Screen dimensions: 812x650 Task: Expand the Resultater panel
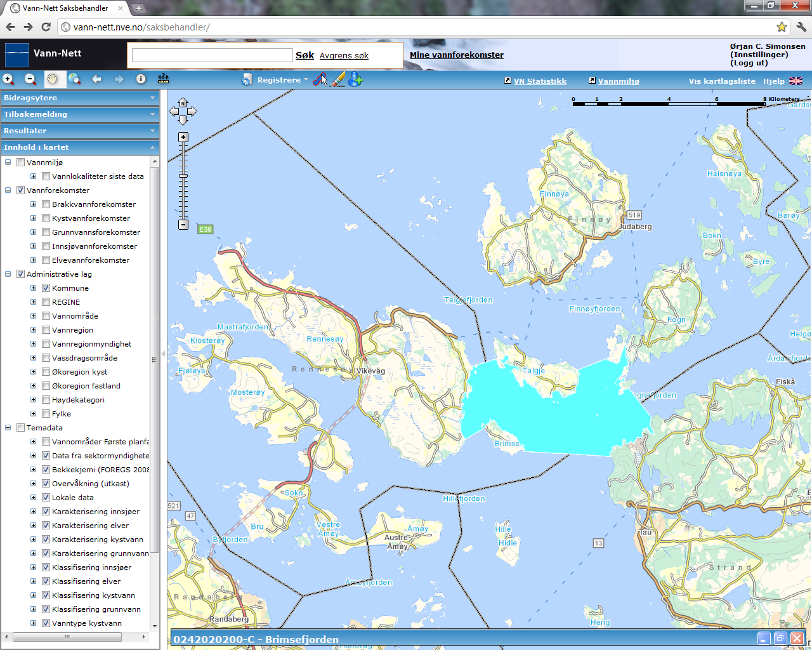pos(80,131)
